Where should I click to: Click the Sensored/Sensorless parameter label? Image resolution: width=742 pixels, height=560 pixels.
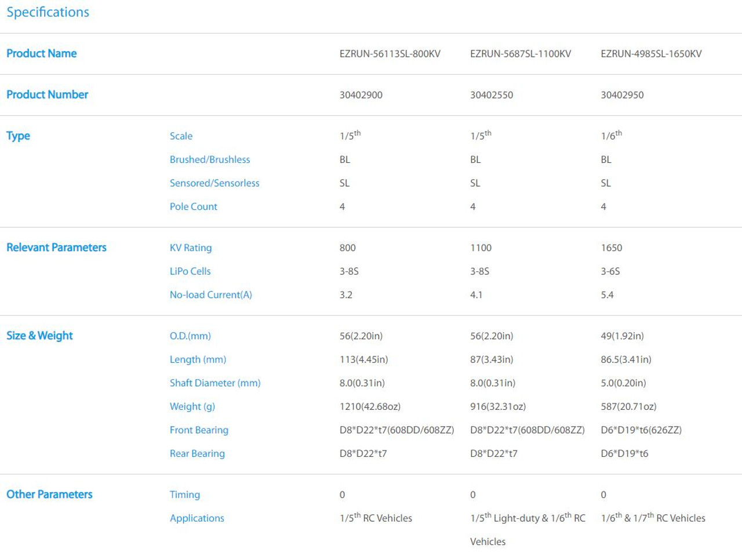click(x=214, y=183)
